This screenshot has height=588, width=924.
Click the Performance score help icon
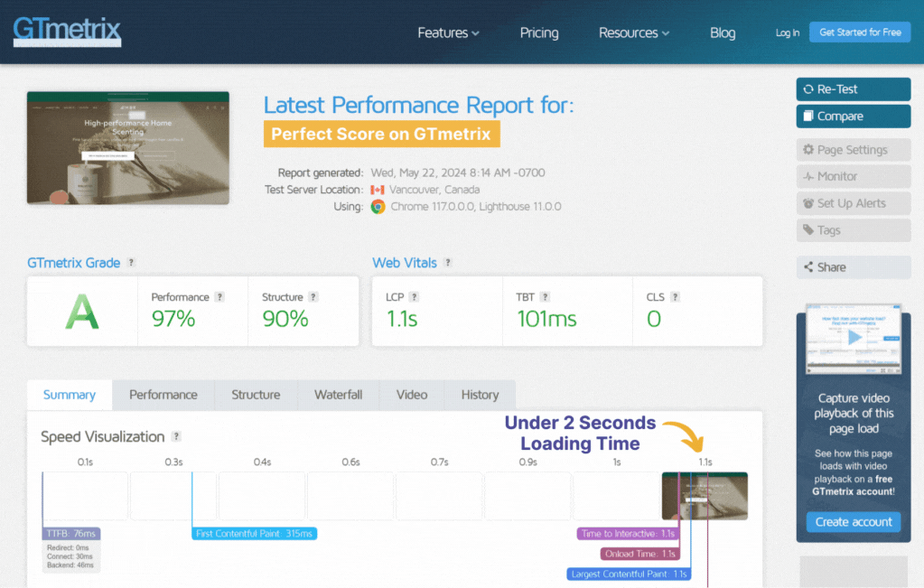tap(219, 297)
